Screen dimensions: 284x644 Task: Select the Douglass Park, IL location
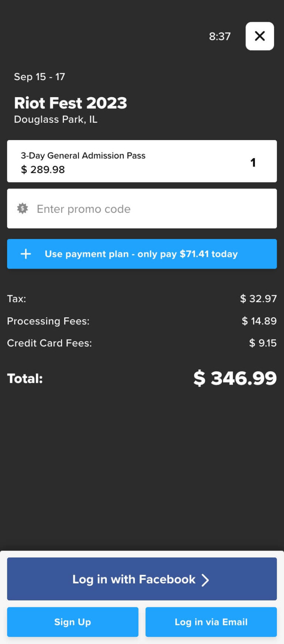coord(55,119)
